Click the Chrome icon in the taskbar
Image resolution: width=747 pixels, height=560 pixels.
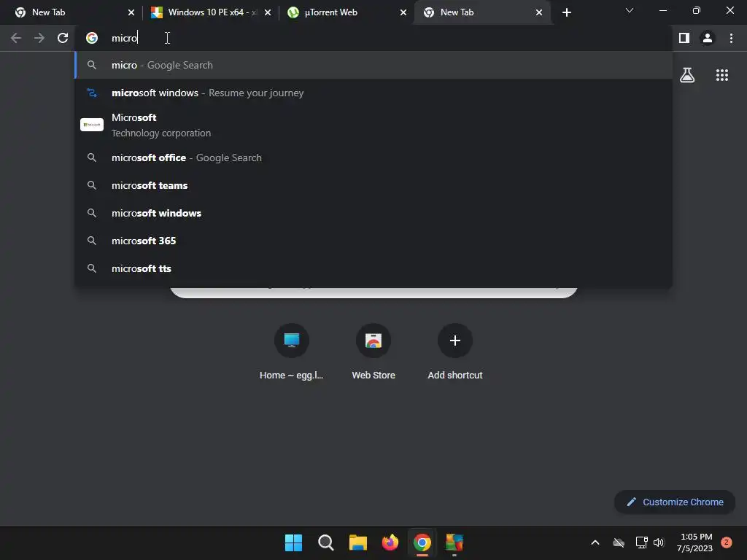coord(422,542)
